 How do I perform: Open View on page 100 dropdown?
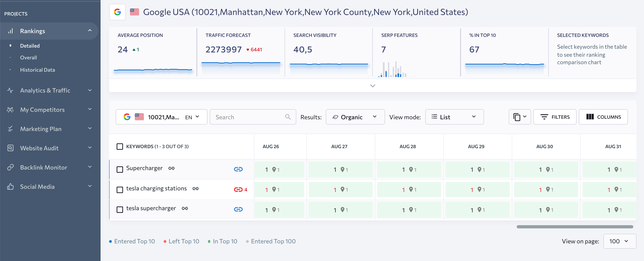pos(620,241)
